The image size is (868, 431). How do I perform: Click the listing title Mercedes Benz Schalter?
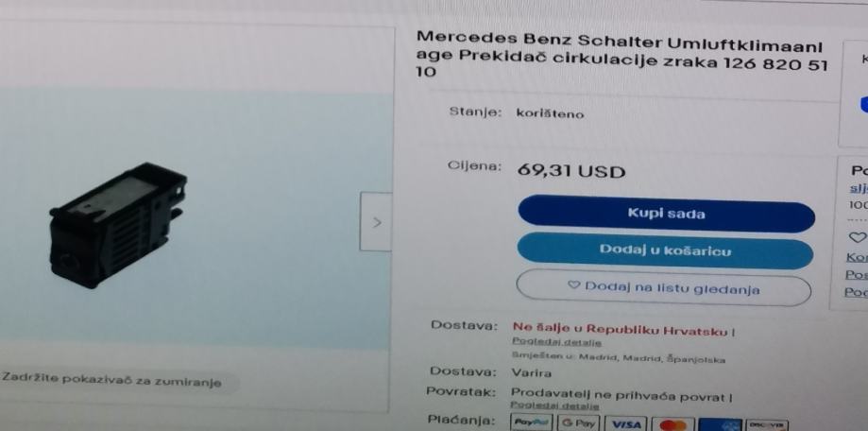(x=621, y=54)
